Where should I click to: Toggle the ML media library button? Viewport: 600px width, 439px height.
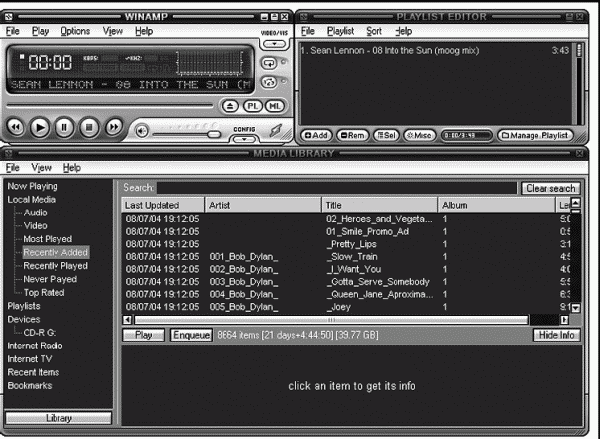274,105
